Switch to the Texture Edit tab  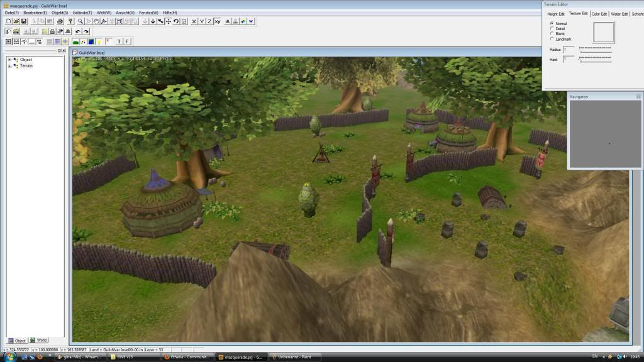pos(579,14)
